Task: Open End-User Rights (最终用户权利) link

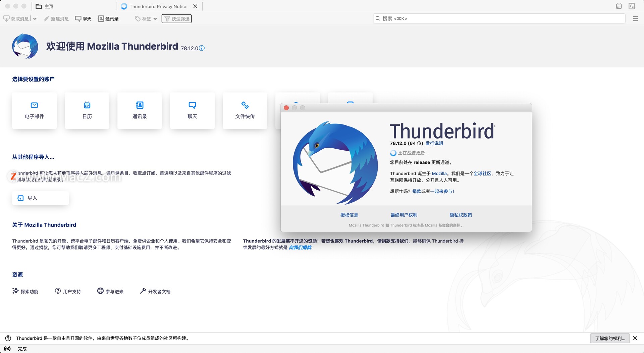Action: (x=404, y=215)
